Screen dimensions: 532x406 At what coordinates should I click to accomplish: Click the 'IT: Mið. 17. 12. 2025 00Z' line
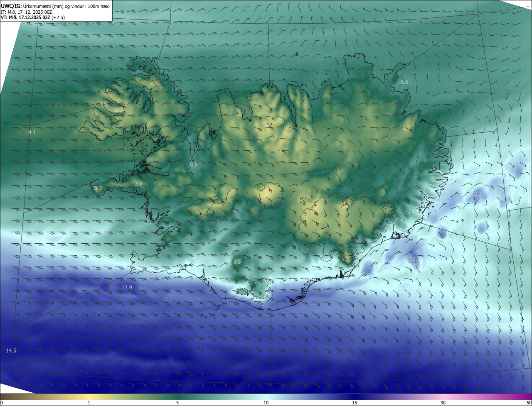click(26, 12)
